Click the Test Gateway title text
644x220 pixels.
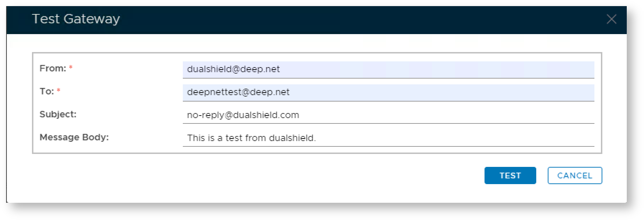(x=76, y=19)
